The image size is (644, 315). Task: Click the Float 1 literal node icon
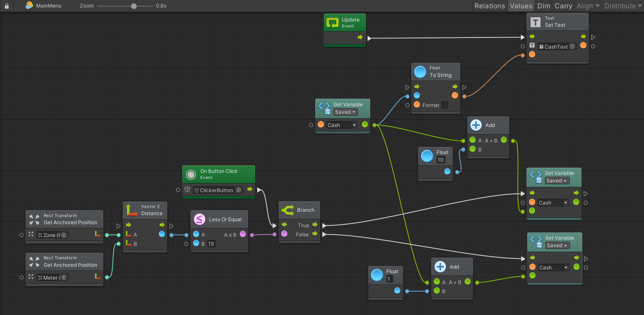pos(377,275)
